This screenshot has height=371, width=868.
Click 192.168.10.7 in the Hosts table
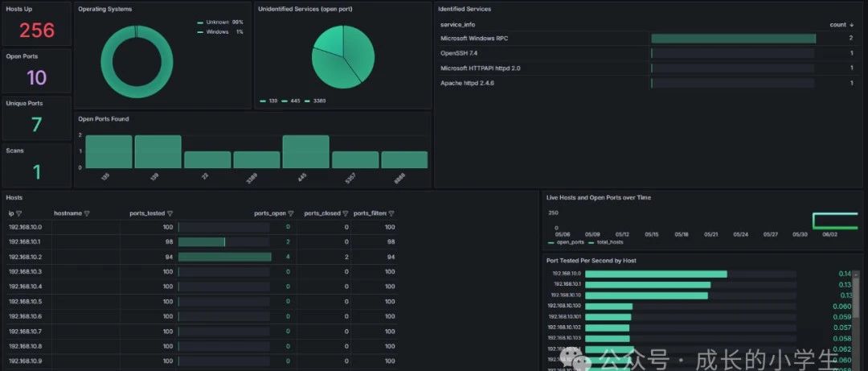click(25, 331)
